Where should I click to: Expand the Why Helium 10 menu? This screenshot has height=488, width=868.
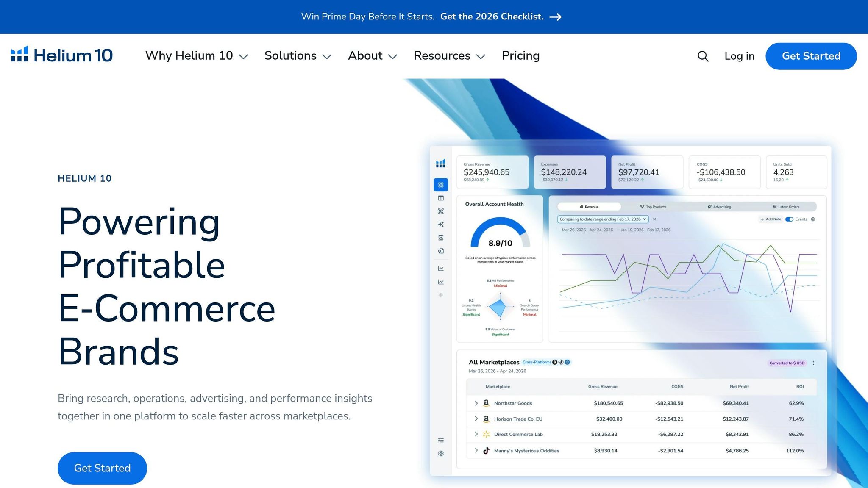tap(196, 56)
